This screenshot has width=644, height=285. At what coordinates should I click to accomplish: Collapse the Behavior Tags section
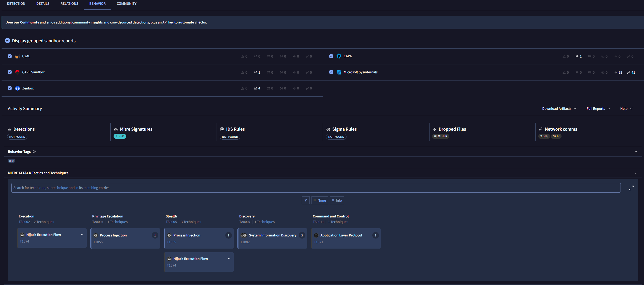point(636,151)
